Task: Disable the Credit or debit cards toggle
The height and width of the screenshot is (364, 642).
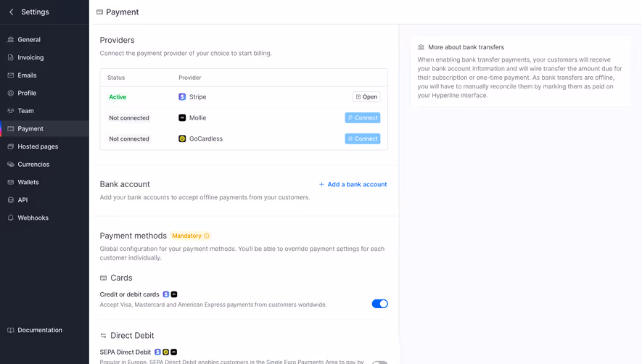Action: [379, 304]
